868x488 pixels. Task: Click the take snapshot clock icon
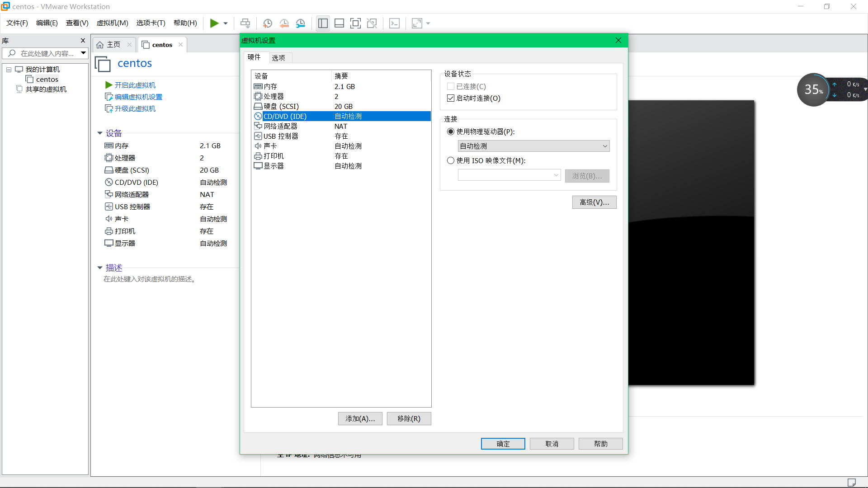pyautogui.click(x=268, y=23)
